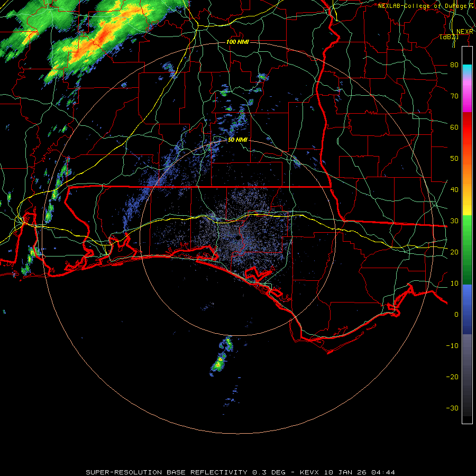
Task: Click the -20 value on dBZ scale
Action: click(452, 377)
